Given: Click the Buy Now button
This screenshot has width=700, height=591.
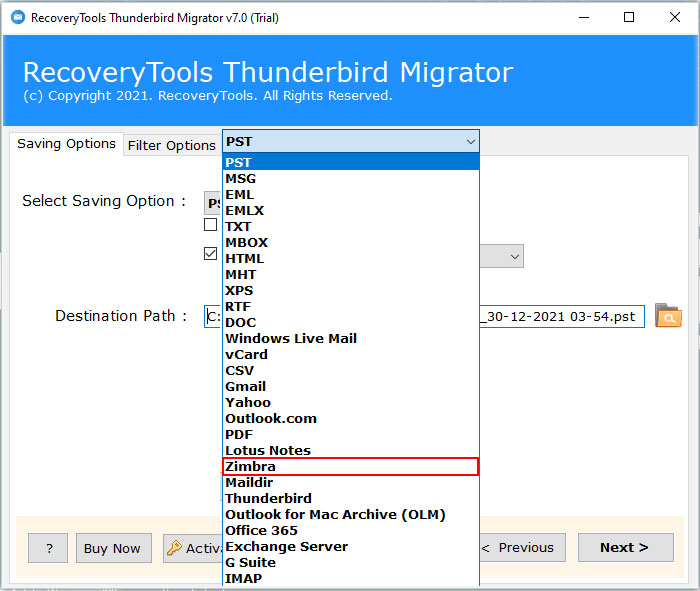Looking at the screenshot, I should coord(113,548).
